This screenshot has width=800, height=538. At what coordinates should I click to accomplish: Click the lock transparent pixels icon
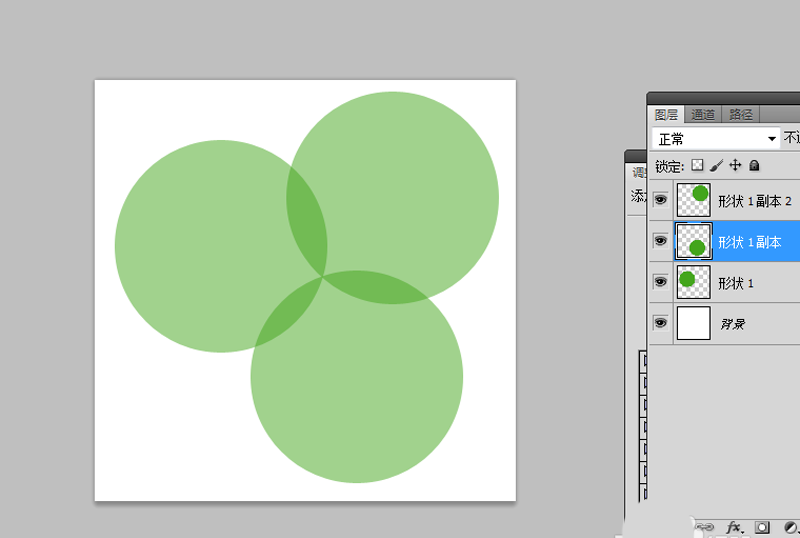pyautogui.click(x=698, y=165)
